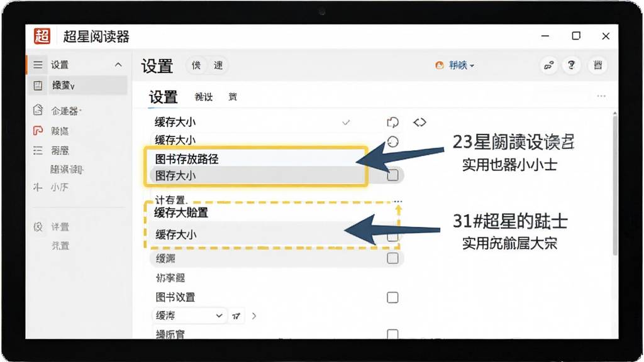Collapse the sidebar 设置 section with its chevron
Screen dimensions: 644x362
point(118,65)
